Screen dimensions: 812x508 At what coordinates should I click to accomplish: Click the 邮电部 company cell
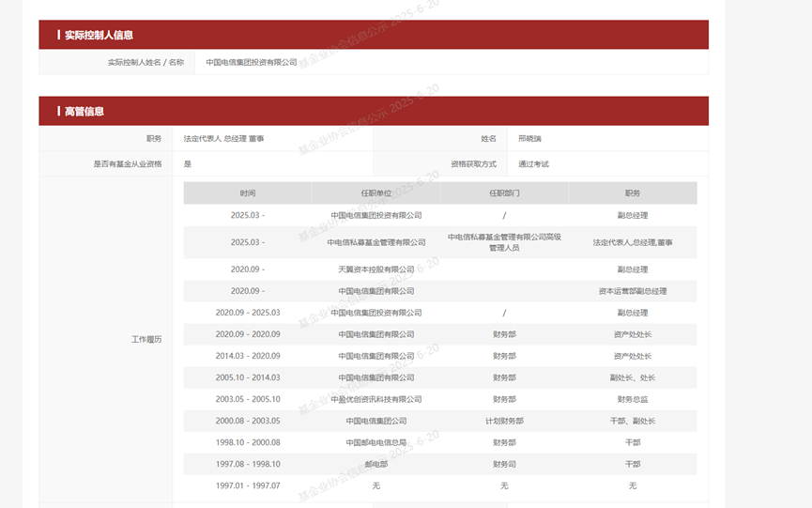point(376,465)
